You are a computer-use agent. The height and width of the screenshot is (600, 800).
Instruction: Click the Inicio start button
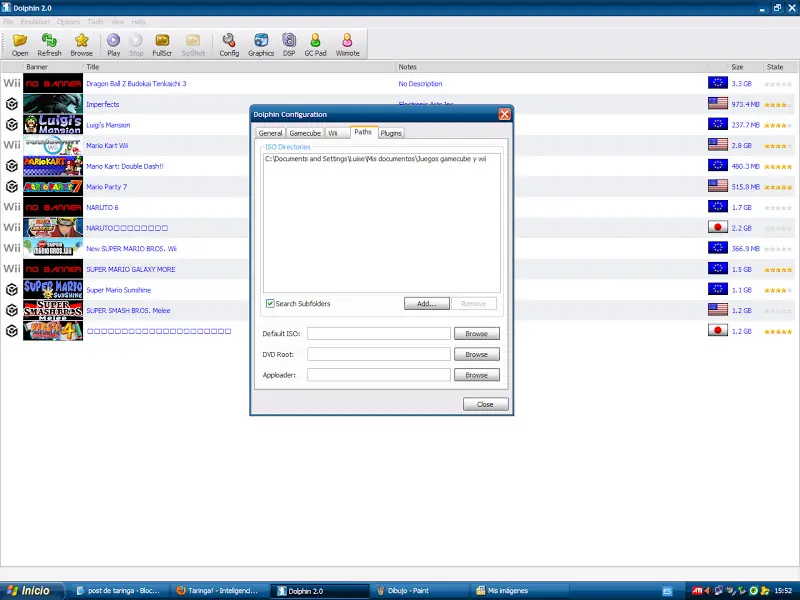32,590
